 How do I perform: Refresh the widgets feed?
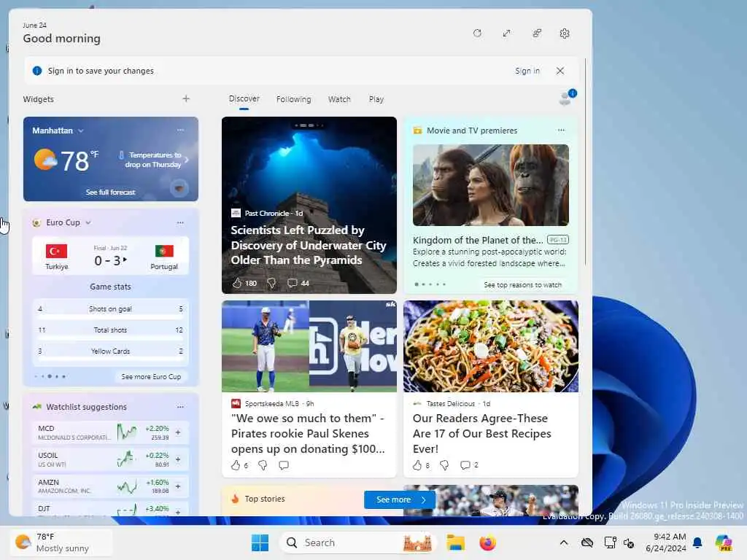(x=477, y=34)
